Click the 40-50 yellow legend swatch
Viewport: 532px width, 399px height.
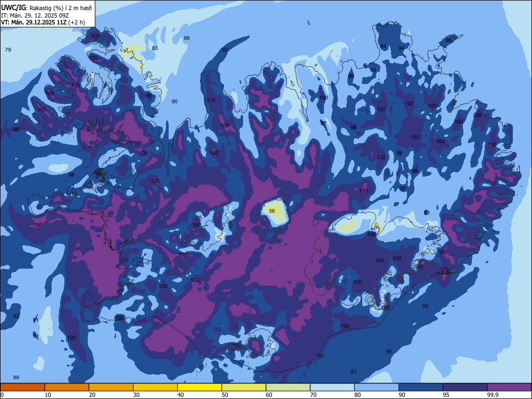pos(199,387)
